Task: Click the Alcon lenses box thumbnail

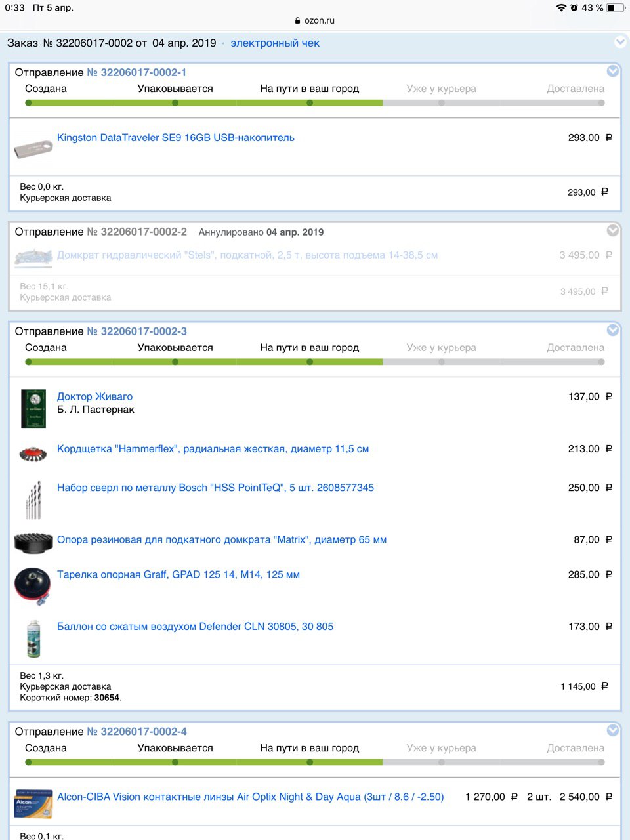Action: click(33, 804)
